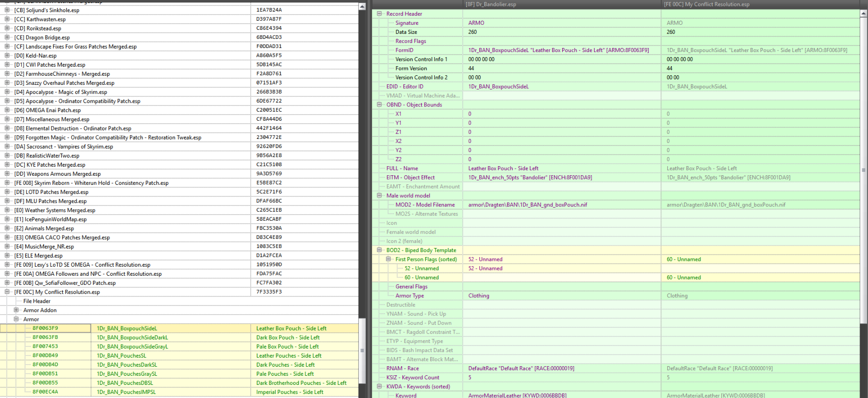Image resolution: width=868 pixels, height=398 pixels.
Task: Click Dr_Bandolier Object Effect value 1Dr_BAN_ench_50pts
Action: [x=530, y=177]
